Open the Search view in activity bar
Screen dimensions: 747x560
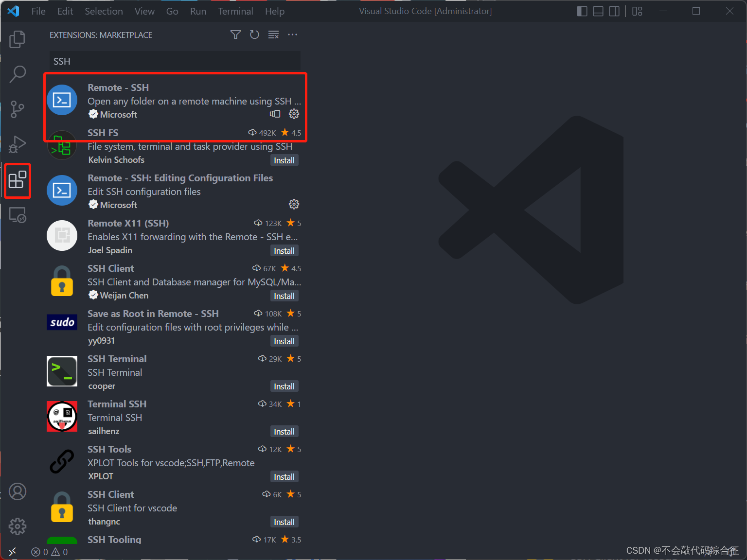point(18,74)
